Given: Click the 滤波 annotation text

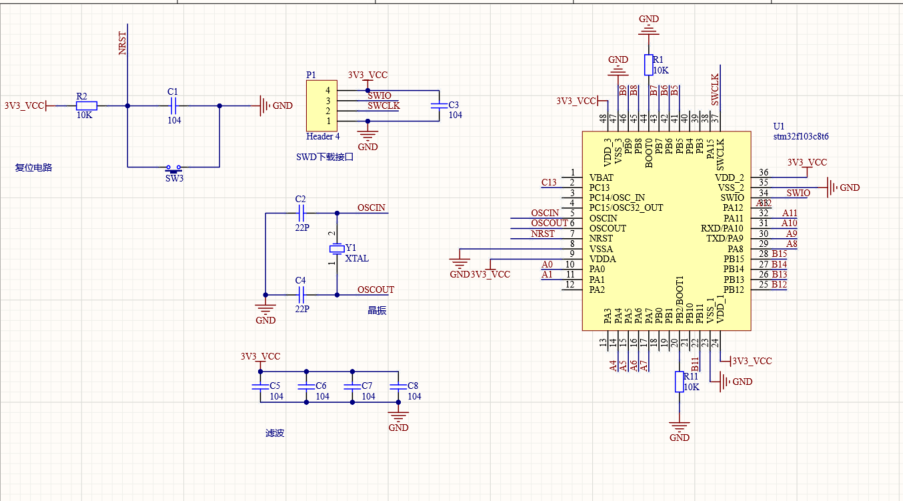Looking at the screenshot, I should [275, 433].
